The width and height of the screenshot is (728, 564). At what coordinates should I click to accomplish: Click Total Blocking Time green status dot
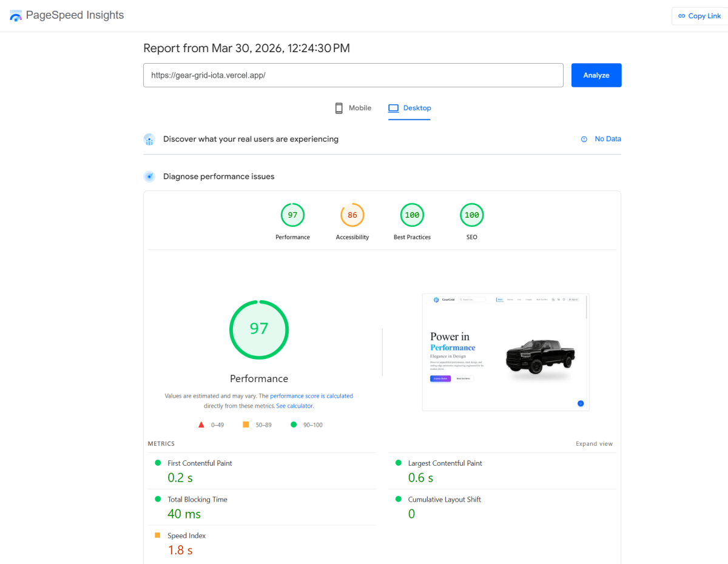click(158, 499)
